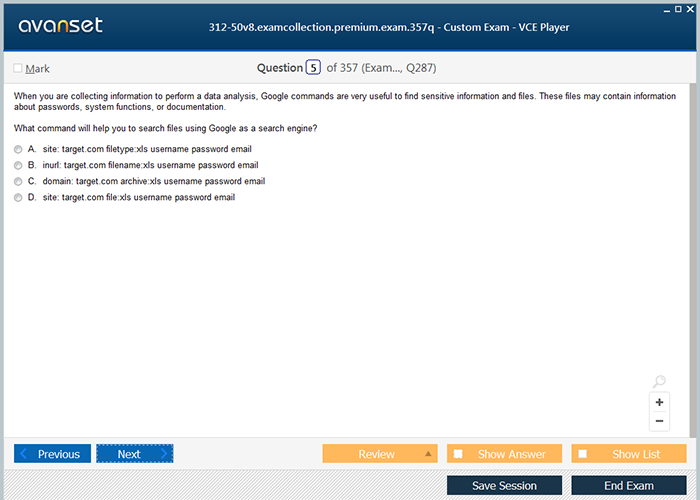Zoom out with the minus icon
Viewport: 700px width, 500px height.
click(x=659, y=421)
